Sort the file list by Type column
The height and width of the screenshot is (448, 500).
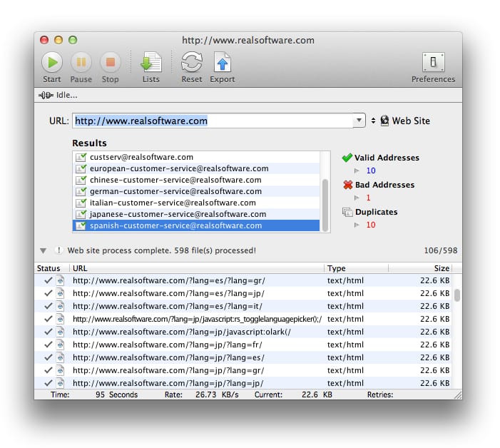[x=355, y=268]
